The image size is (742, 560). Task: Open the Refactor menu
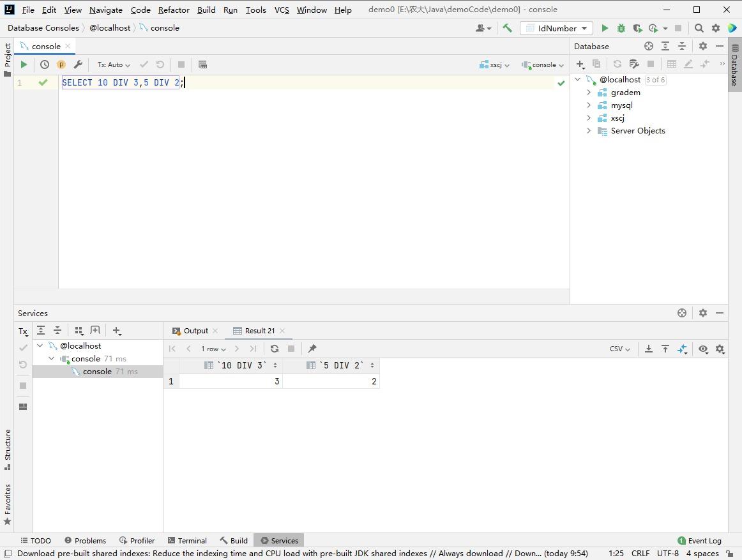[x=174, y=10]
